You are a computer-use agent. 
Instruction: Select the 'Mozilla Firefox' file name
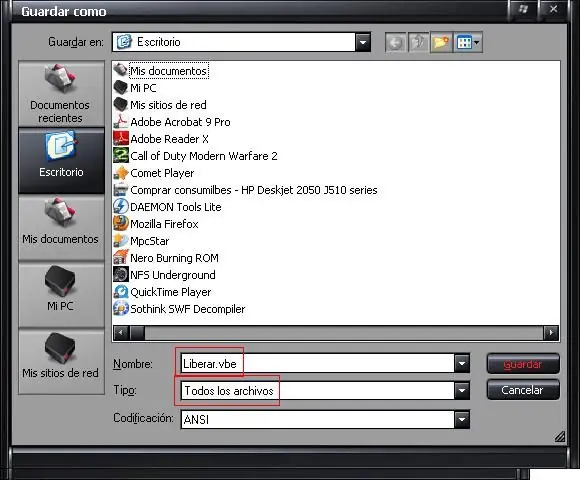[164, 224]
